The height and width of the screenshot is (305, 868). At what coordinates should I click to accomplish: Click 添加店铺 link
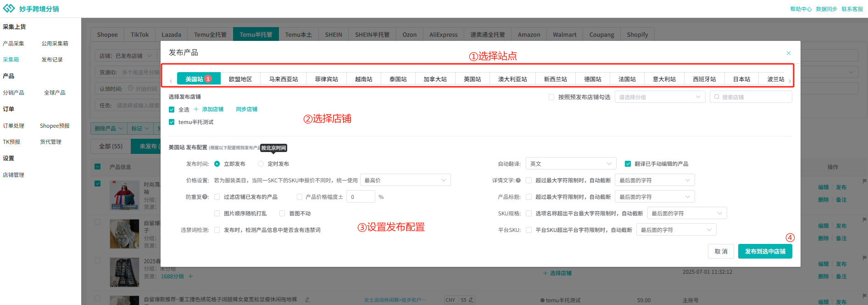212,109
